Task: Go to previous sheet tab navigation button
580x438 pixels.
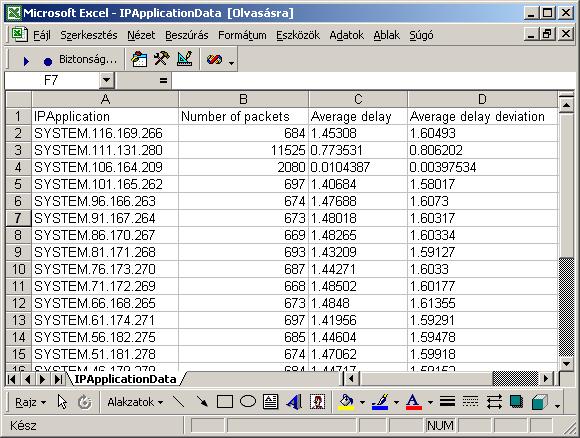Action: (27, 379)
